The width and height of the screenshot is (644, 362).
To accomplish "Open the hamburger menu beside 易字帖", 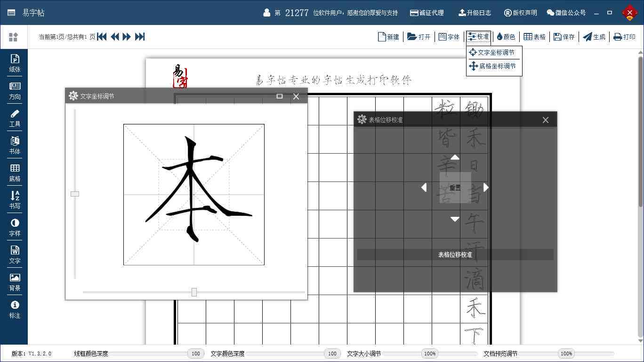I will click(11, 13).
